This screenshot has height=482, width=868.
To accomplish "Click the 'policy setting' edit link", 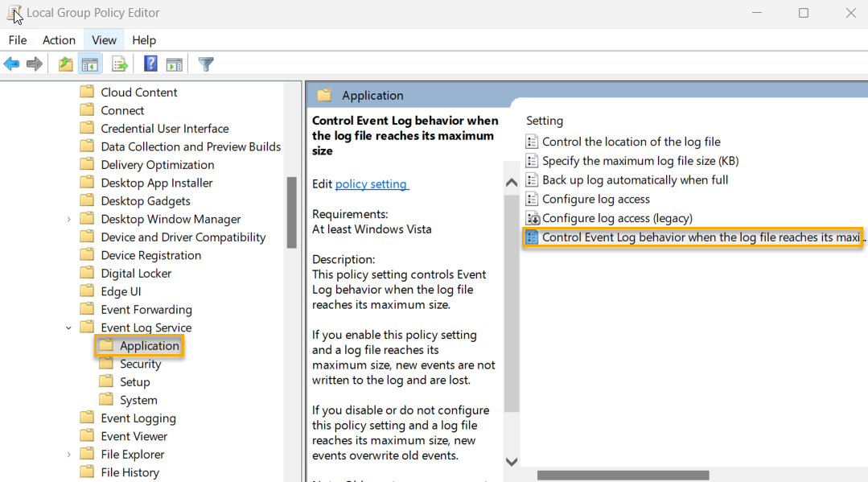I will (x=372, y=183).
